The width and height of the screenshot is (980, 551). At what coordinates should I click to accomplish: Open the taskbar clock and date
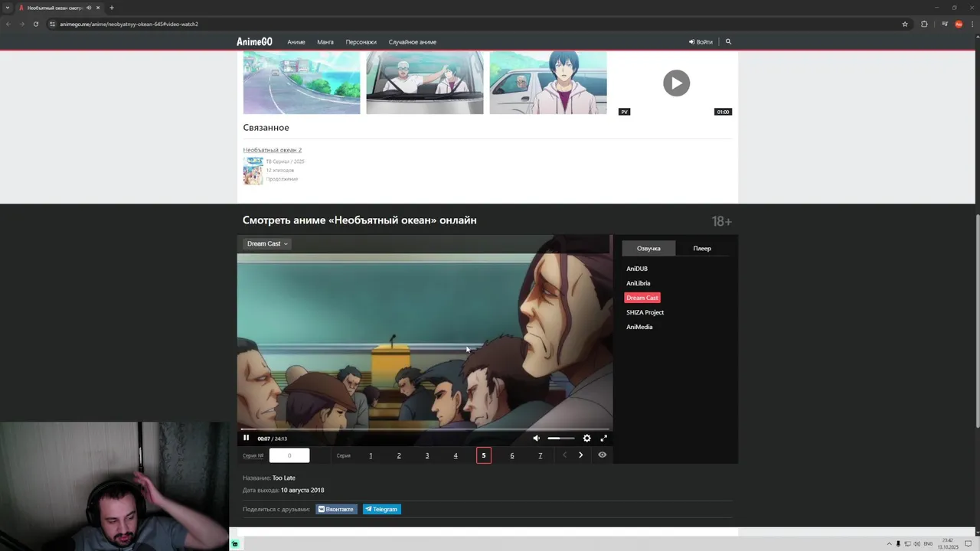(948, 543)
